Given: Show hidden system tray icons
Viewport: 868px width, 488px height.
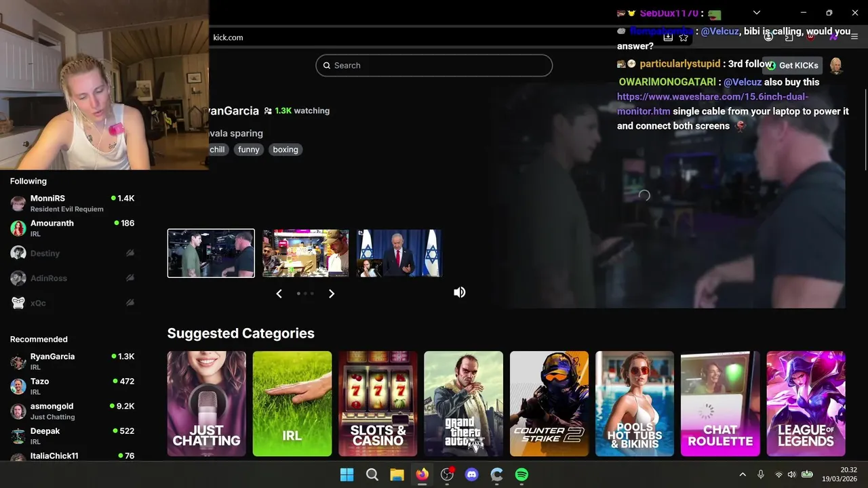Looking at the screenshot, I should click(x=743, y=474).
